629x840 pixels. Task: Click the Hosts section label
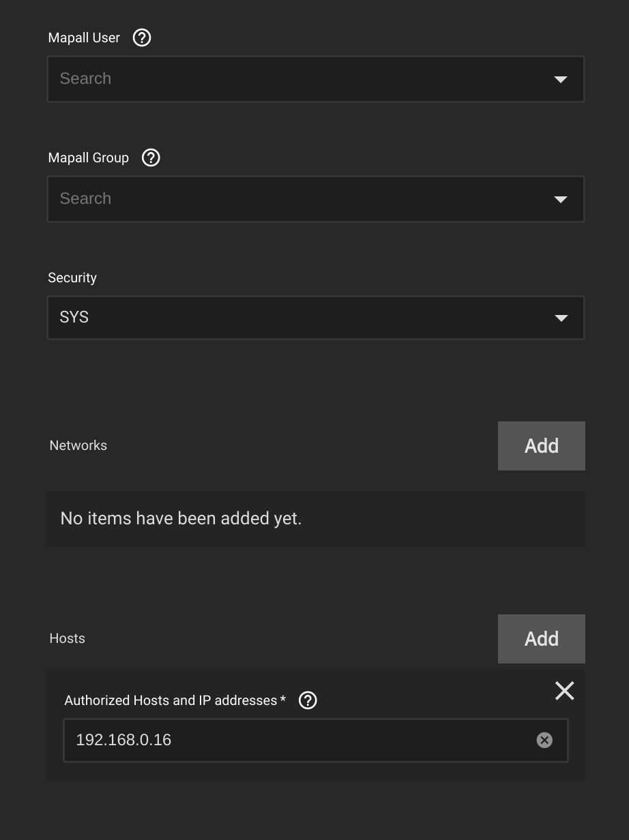(68, 638)
